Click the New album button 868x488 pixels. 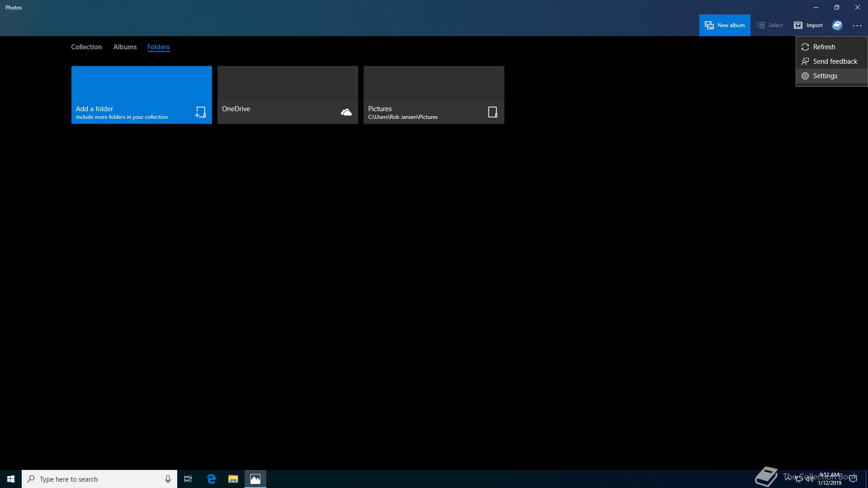724,25
